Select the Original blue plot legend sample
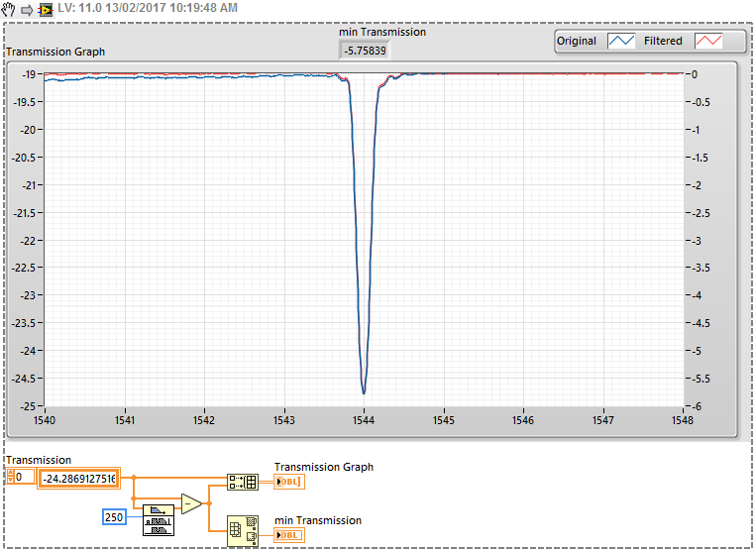This screenshot has width=756, height=552. click(x=621, y=41)
